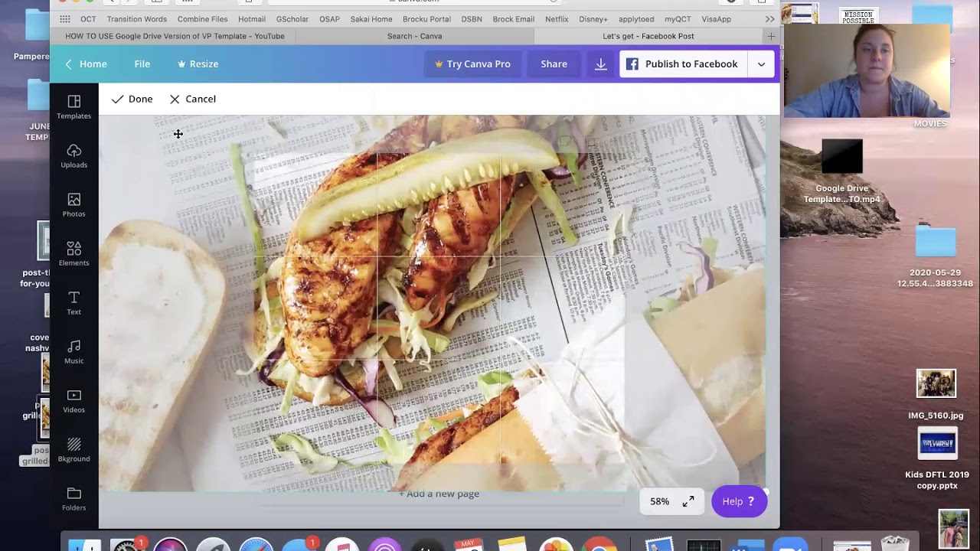The height and width of the screenshot is (551, 980).
Task: Click Try Canva Pro button
Action: [x=472, y=64]
